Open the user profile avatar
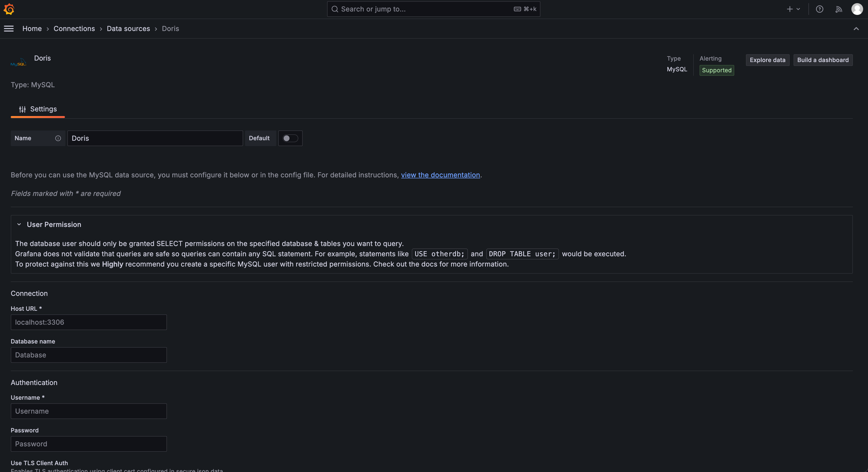The image size is (868, 472). pyautogui.click(x=857, y=9)
